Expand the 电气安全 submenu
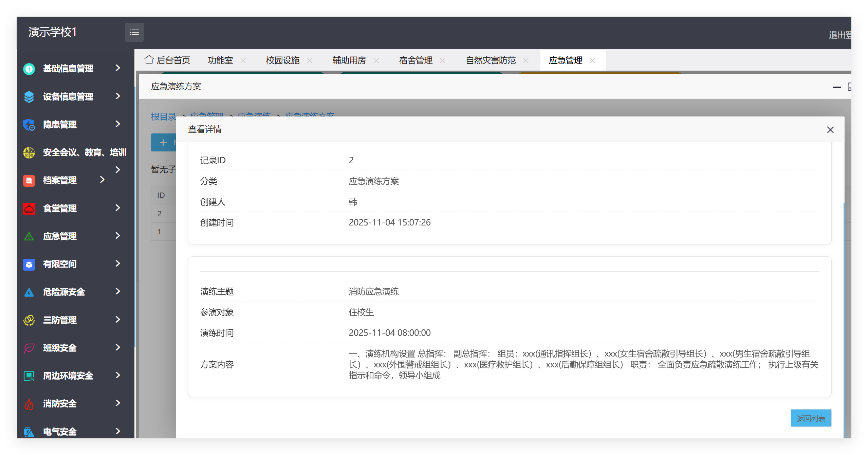This screenshot has height=455, width=868. [117, 431]
